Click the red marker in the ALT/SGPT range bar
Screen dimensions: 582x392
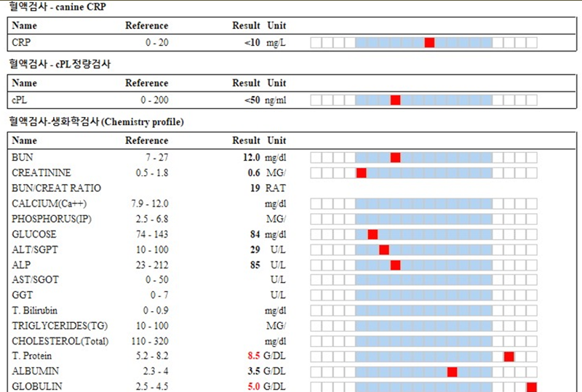coord(384,250)
